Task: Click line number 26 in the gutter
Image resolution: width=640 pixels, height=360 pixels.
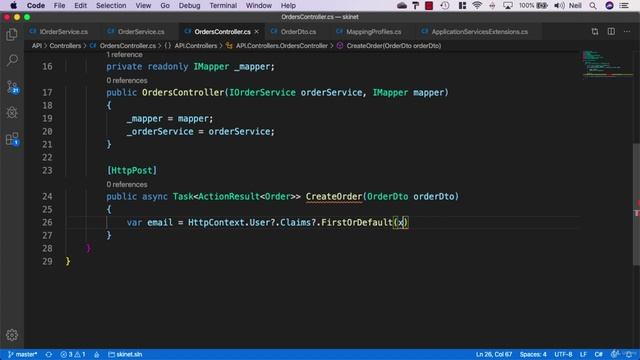Action: click(47, 222)
